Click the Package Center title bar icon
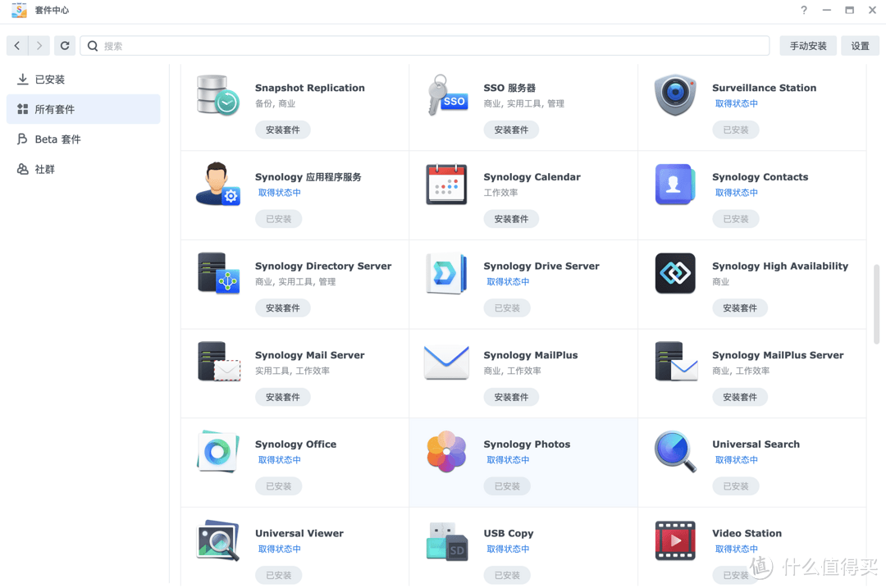Image resolution: width=886 pixels, height=588 pixels. (19, 10)
